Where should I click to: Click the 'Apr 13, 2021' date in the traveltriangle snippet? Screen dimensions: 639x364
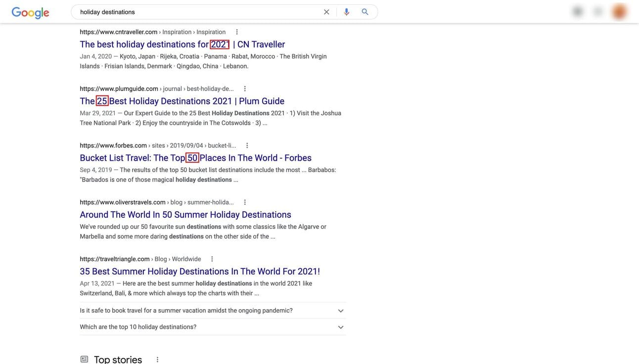[97, 284]
